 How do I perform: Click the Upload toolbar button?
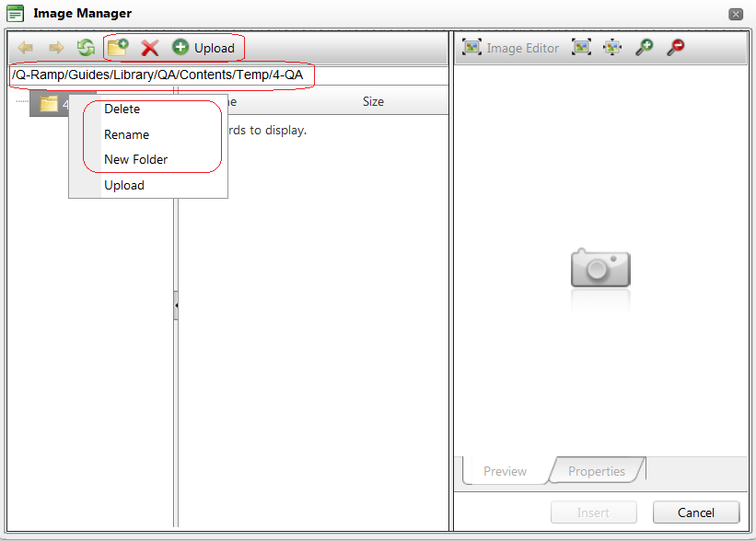(204, 48)
